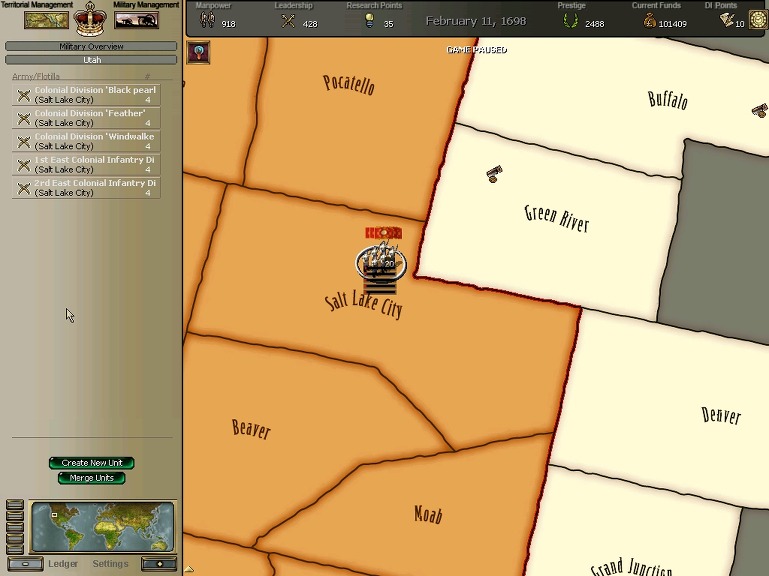The image size is (769, 576).
Task: Select Colonial Division 'Black pearl' row
Action: (x=86, y=95)
